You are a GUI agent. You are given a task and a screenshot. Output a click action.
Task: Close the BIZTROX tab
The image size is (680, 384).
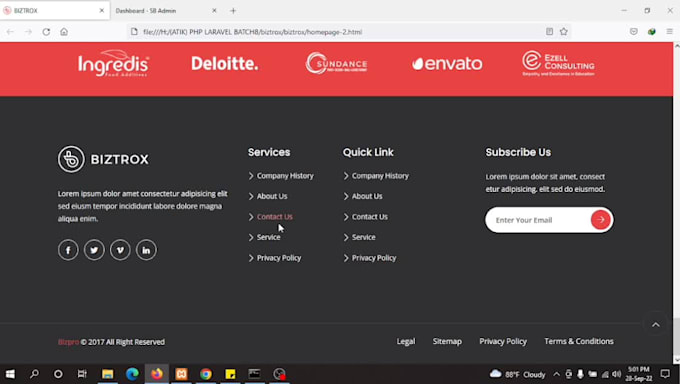point(102,11)
